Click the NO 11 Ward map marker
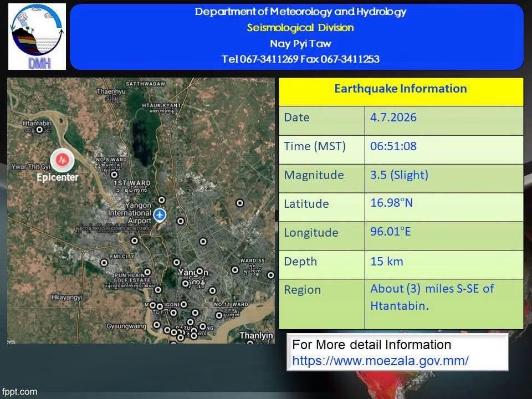The image size is (532, 399). click(219, 315)
